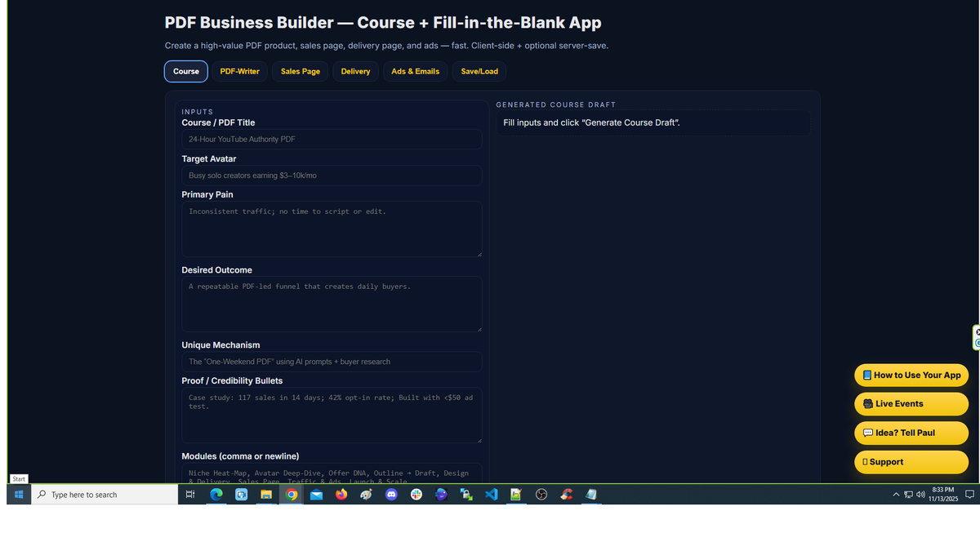Image resolution: width=980 pixels, height=551 pixels.
Task: Click the Unique Mechanism label
Action: (x=220, y=345)
